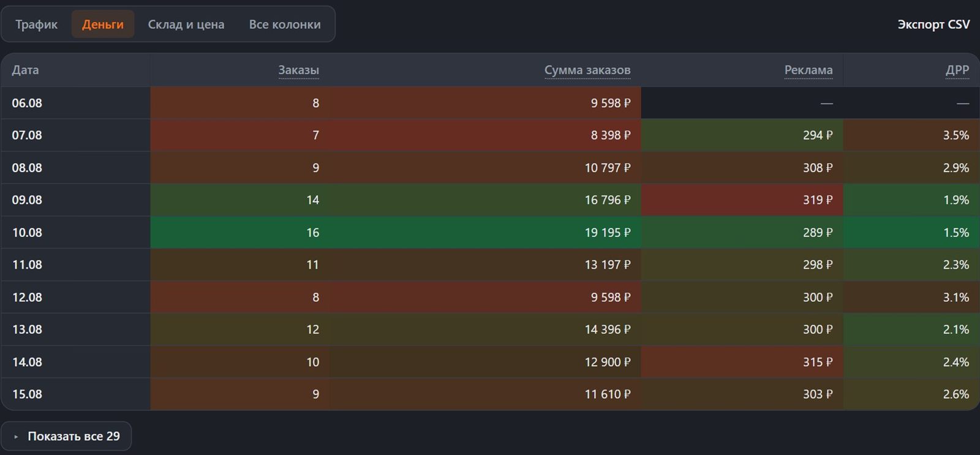The image size is (980, 455).
Task: Expand Показать все 29 rows
Action: pos(66,436)
